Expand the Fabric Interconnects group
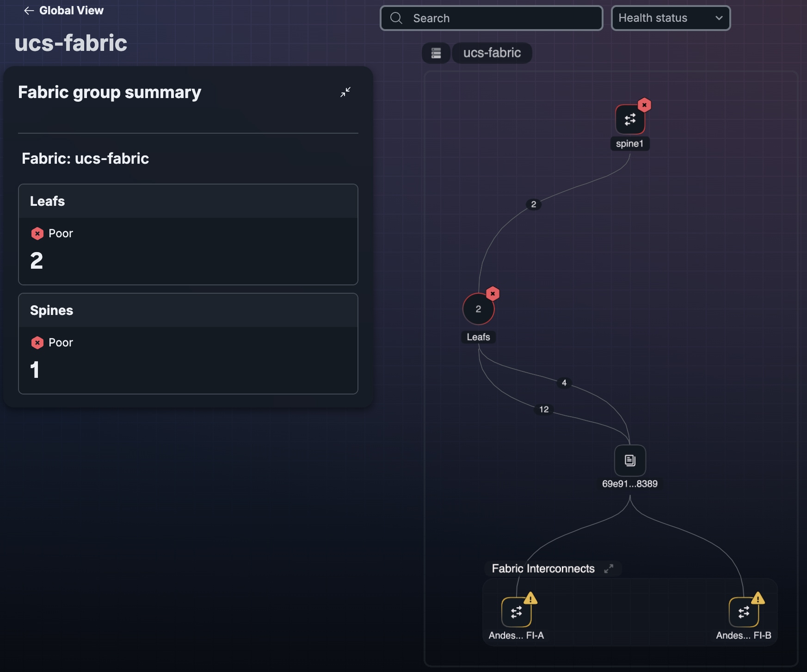This screenshot has width=807, height=672. click(609, 568)
